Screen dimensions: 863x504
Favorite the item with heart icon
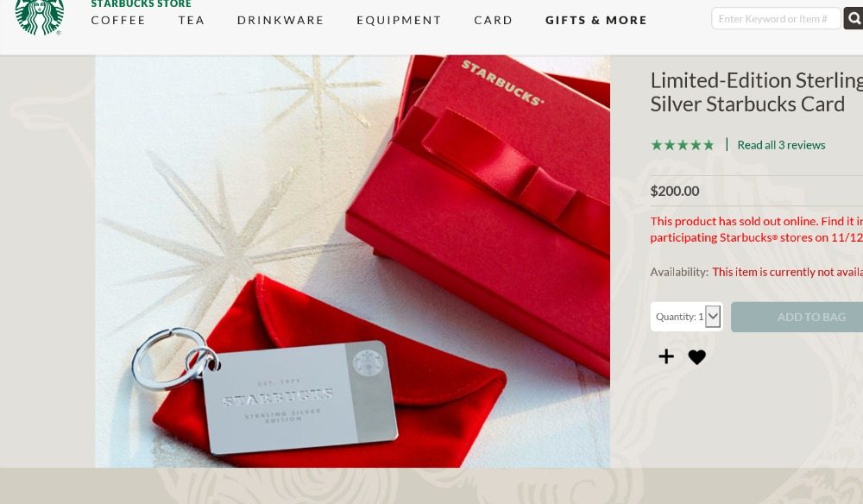(696, 357)
